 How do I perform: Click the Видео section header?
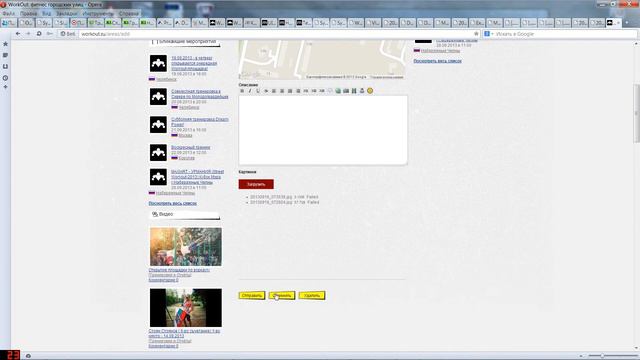tap(184, 214)
